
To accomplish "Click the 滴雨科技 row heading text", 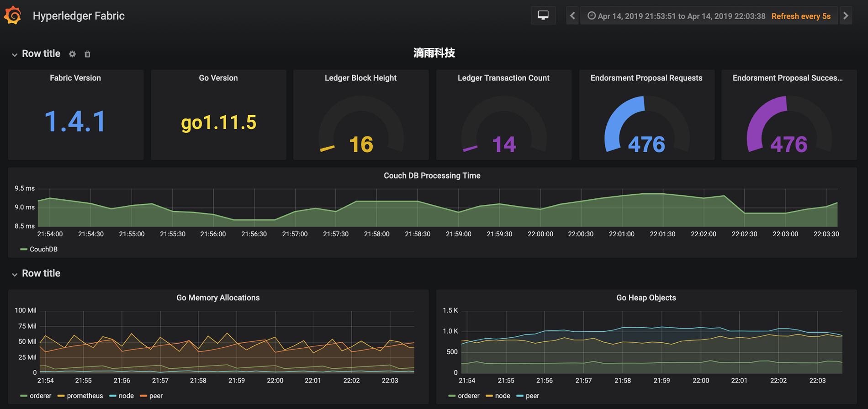I will click(x=434, y=53).
